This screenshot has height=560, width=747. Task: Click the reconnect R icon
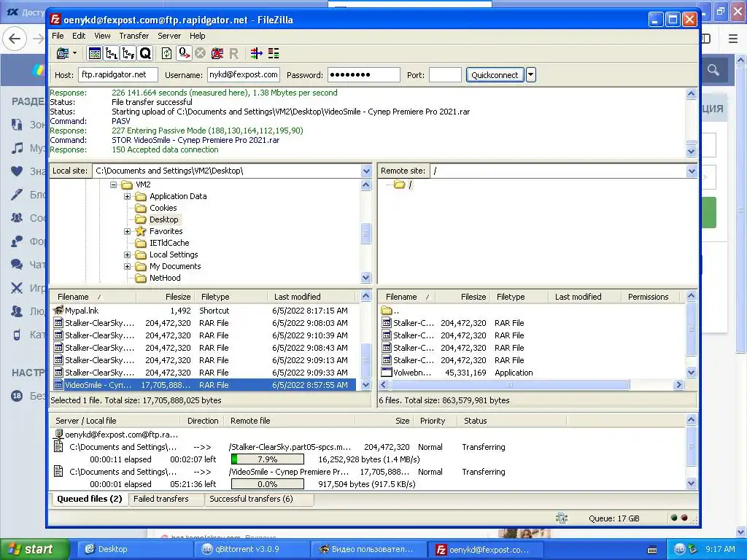[233, 54]
